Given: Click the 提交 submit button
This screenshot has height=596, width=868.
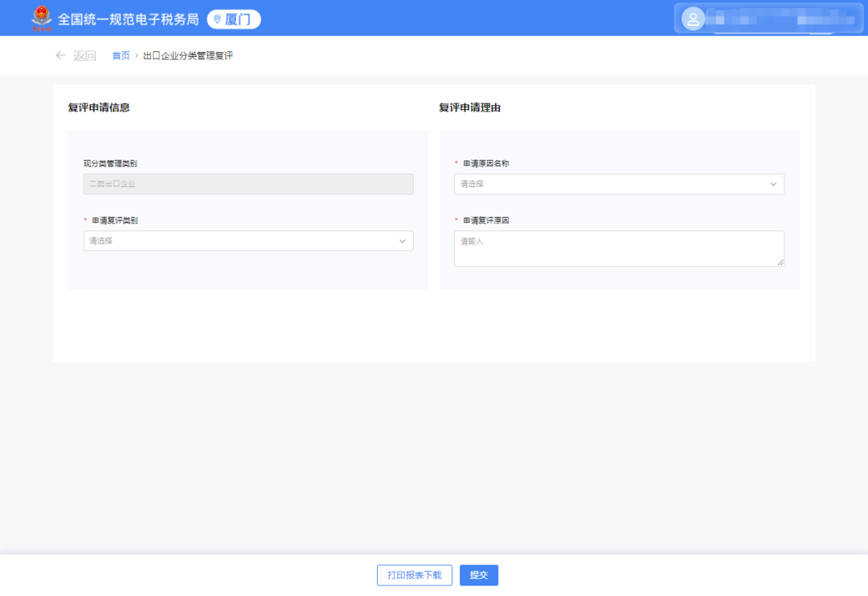Looking at the screenshot, I should tap(479, 575).
